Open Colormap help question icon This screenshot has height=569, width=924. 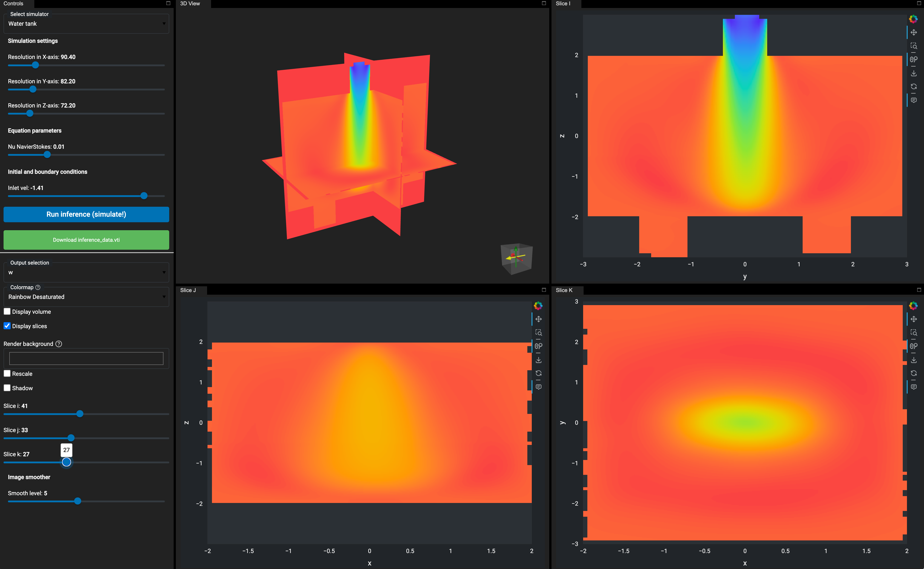(x=38, y=288)
